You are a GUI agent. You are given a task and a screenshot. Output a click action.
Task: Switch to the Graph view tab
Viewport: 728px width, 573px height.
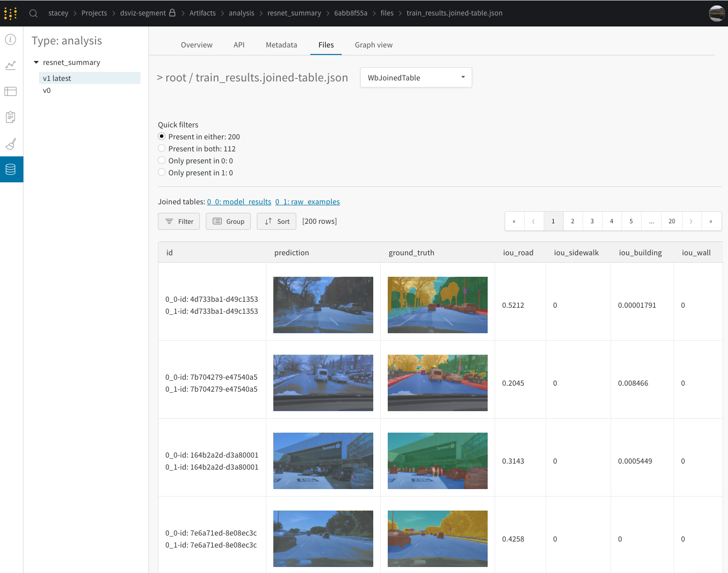pos(374,45)
